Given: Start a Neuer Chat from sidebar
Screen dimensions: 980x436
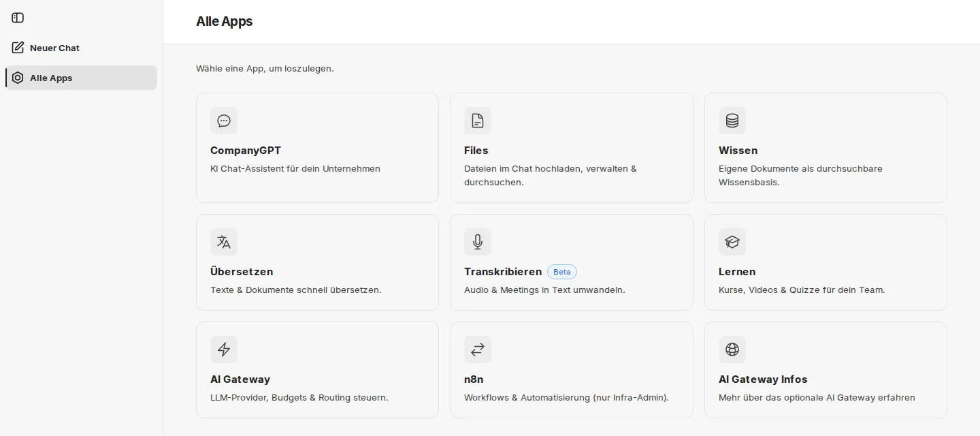Looking at the screenshot, I should click(x=81, y=48).
